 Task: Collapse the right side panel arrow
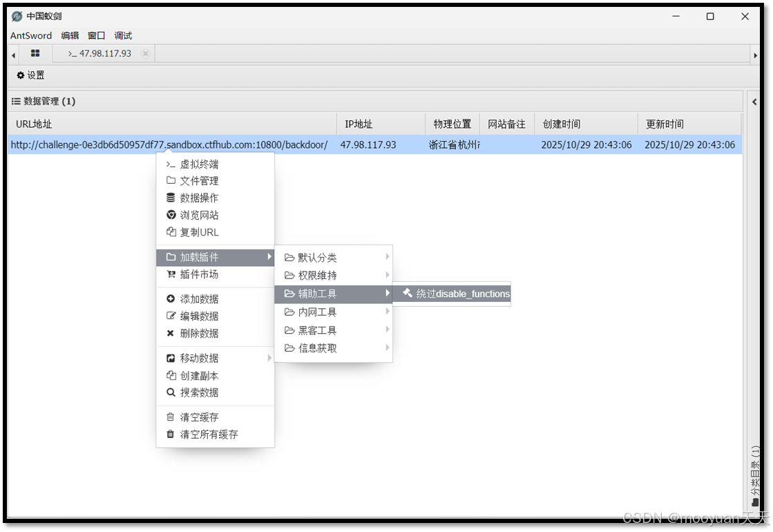click(754, 102)
